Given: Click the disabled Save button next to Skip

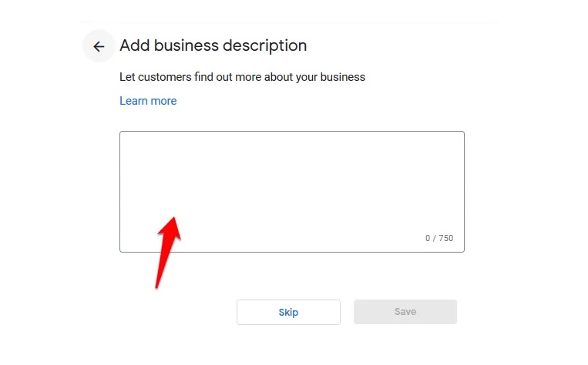Looking at the screenshot, I should (405, 312).
